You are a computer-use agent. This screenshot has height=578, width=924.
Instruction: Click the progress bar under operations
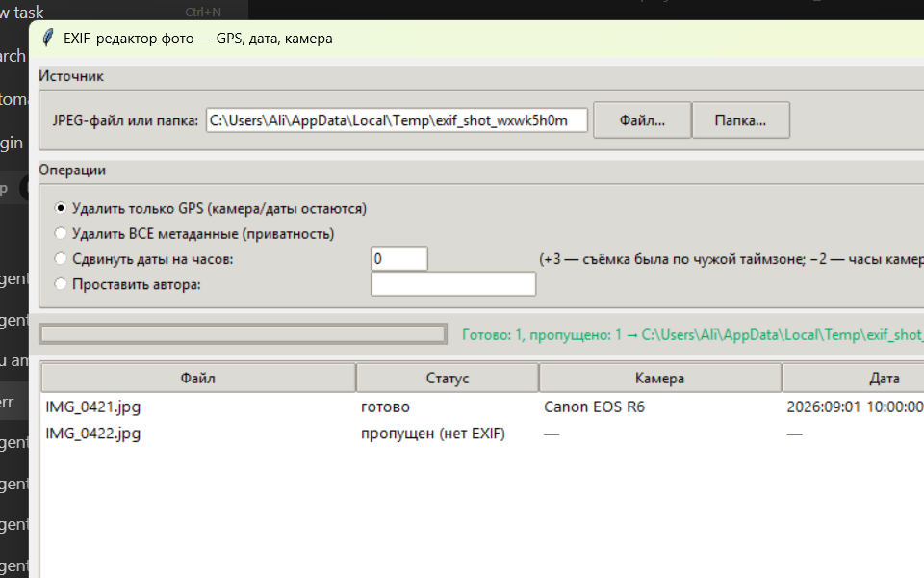pos(243,334)
